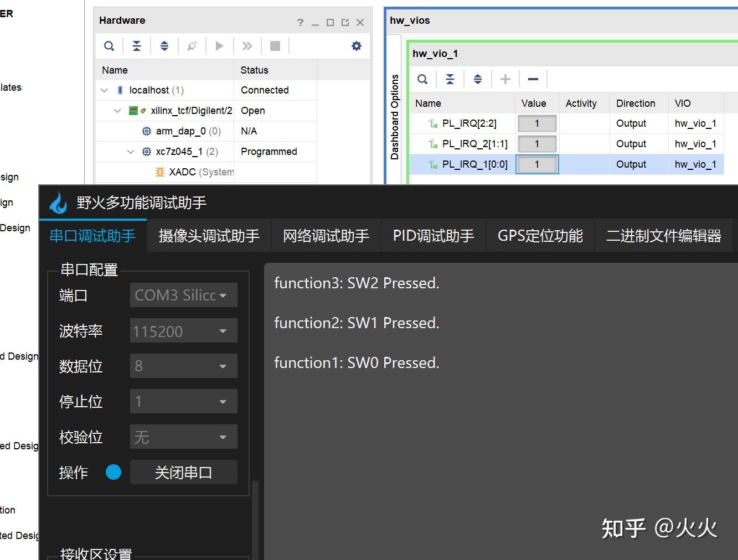Select the XADC System item in the tree
Viewport: 738px width, 560px height.
click(x=194, y=172)
